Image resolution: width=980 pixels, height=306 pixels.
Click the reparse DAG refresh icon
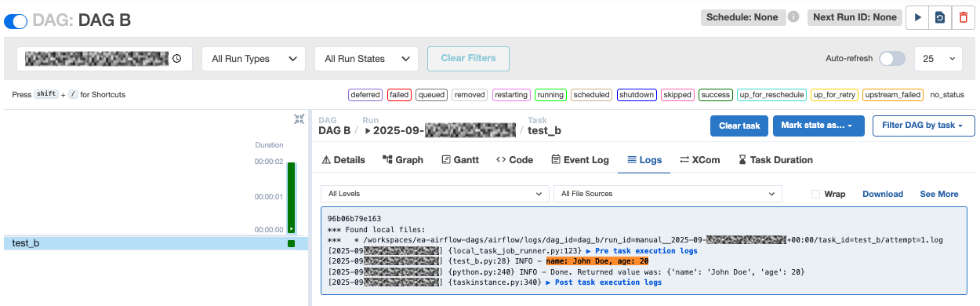pos(940,17)
